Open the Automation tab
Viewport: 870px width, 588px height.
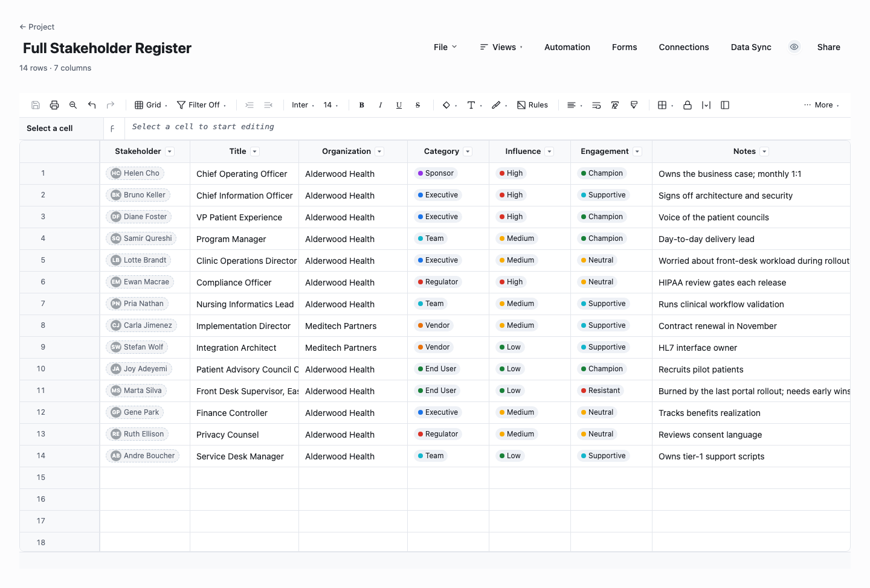pyautogui.click(x=567, y=47)
